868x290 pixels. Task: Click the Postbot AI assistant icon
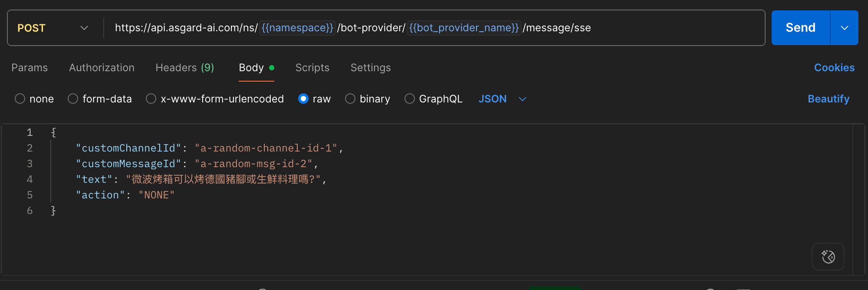coord(828,257)
